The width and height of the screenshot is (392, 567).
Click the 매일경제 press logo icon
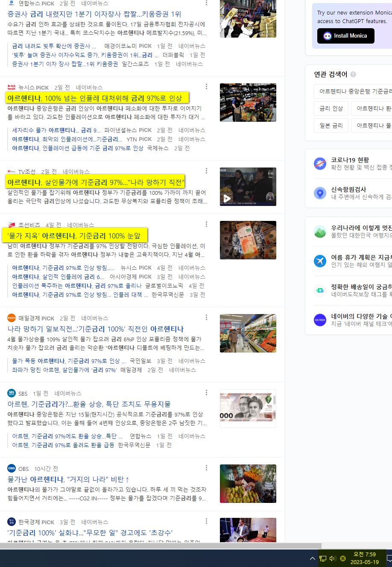pyautogui.click(x=12, y=318)
